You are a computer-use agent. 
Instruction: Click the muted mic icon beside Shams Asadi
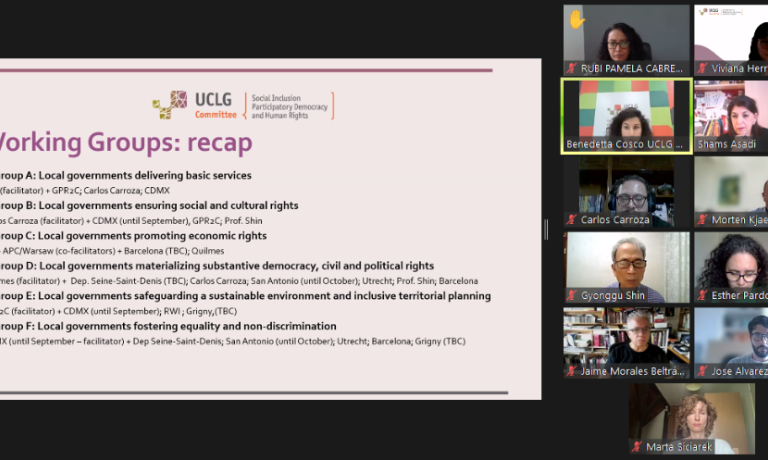point(702,144)
